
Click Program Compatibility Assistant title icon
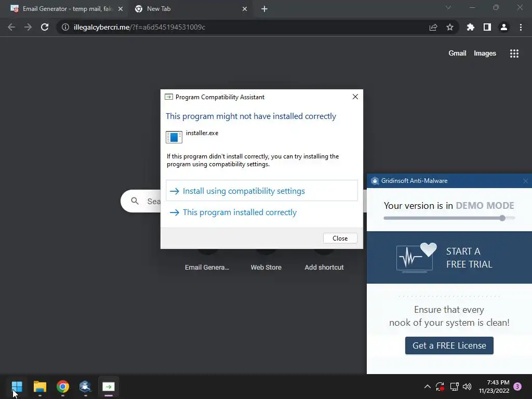click(x=169, y=97)
